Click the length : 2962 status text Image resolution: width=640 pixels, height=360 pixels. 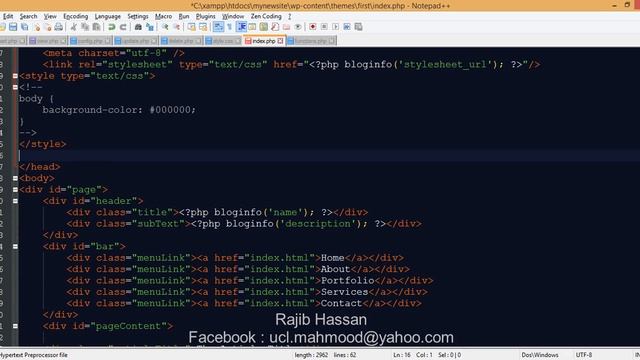coord(311,355)
